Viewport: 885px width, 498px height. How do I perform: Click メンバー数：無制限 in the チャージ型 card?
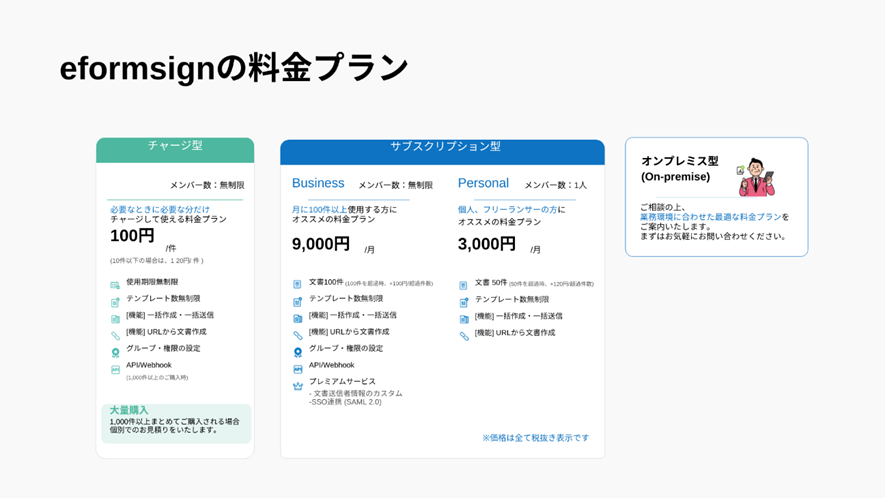207,185
